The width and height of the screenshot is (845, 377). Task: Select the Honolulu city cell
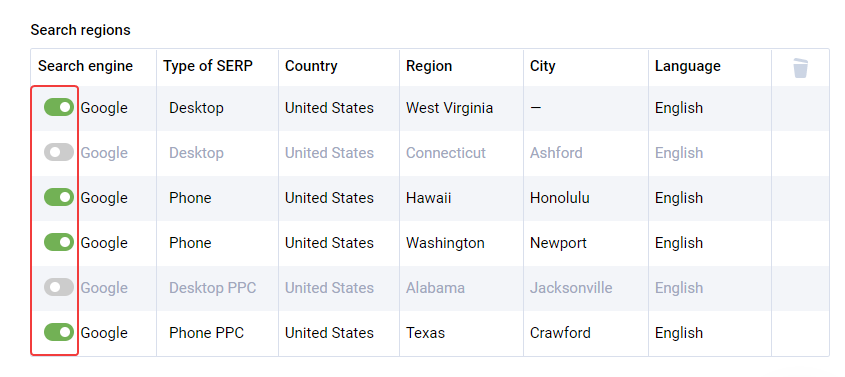(559, 198)
